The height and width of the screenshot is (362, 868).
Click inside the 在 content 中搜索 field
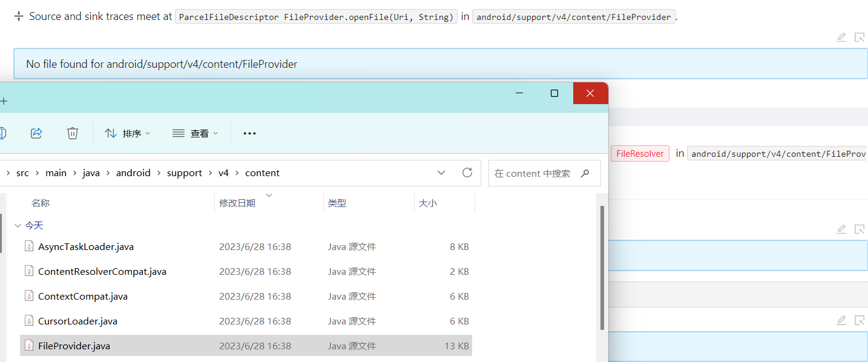point(533,173)
